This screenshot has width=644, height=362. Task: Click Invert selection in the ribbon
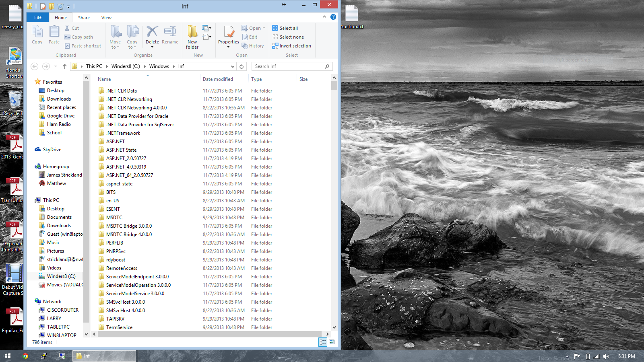[291, 46]
